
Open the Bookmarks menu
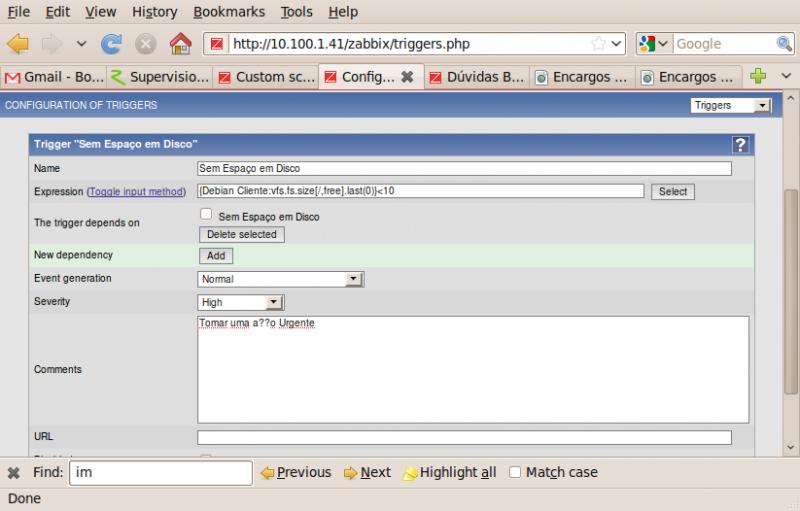pos(229,12)
